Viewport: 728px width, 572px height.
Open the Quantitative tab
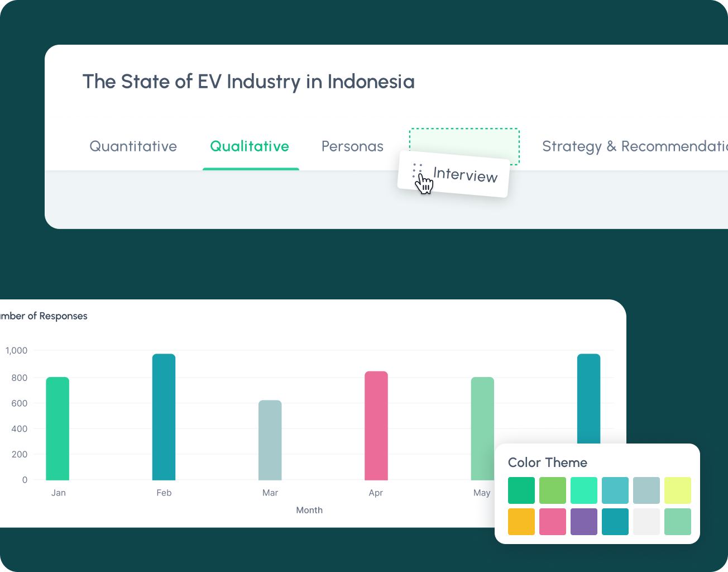click(x=133, y=146)
